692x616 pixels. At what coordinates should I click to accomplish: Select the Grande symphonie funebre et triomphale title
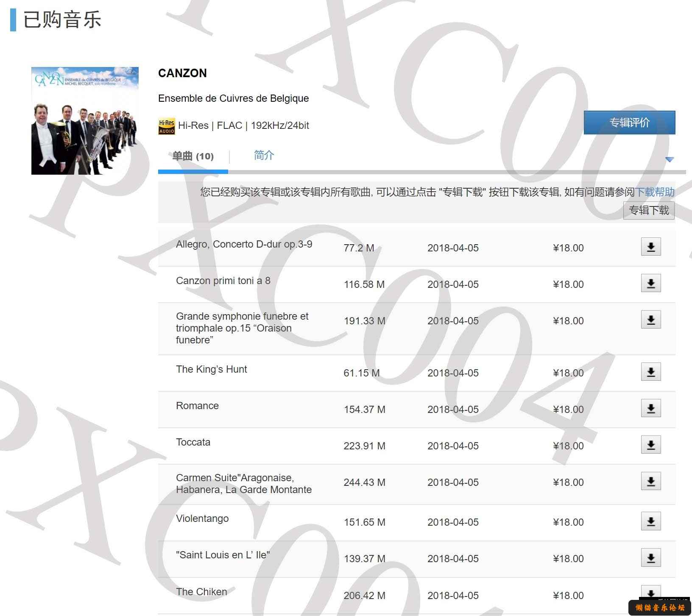(x=242, y=328)
